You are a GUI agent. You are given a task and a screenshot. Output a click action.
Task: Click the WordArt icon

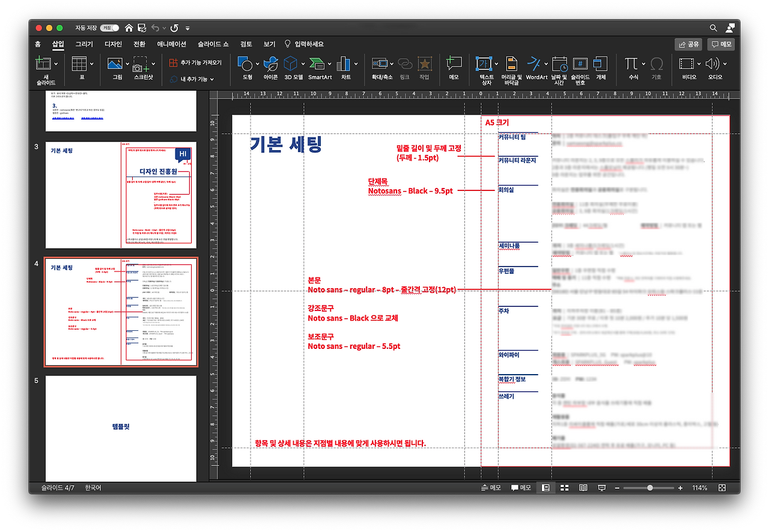click(533, 64)
